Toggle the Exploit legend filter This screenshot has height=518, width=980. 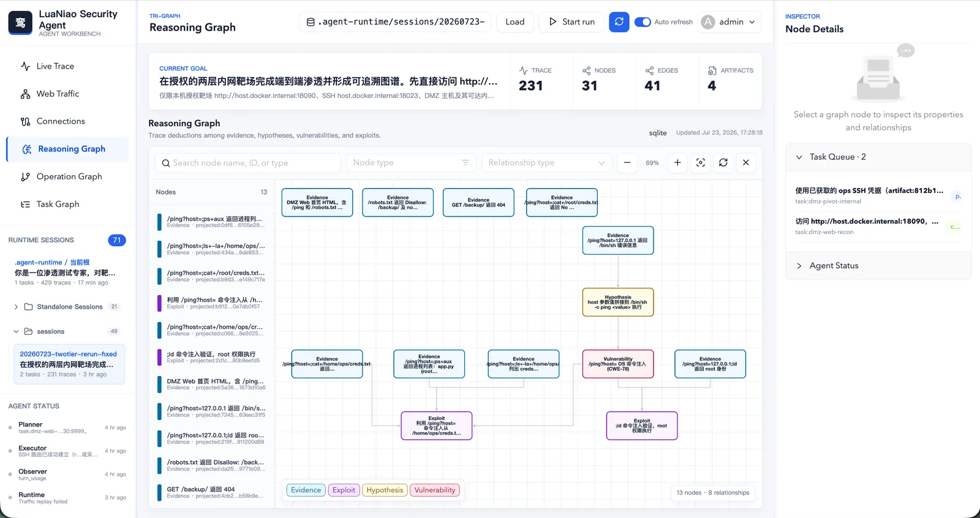click(x=344, y=490)
